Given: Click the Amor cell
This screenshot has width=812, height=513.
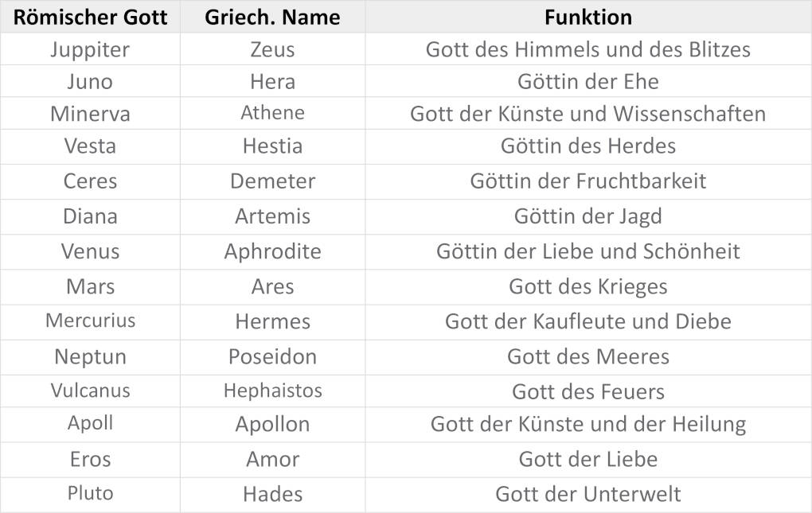Looking at the screenshot, I should click(272, 459).
